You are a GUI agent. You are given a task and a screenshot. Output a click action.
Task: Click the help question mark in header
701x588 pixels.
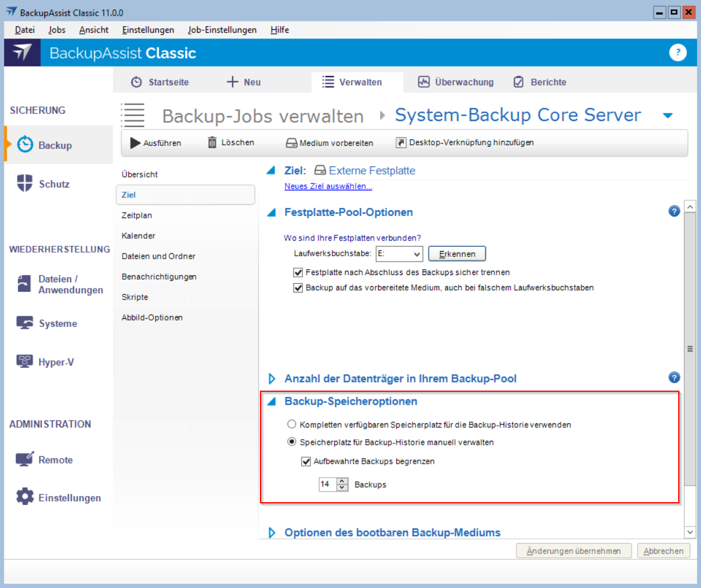click(x=677, y=53)
